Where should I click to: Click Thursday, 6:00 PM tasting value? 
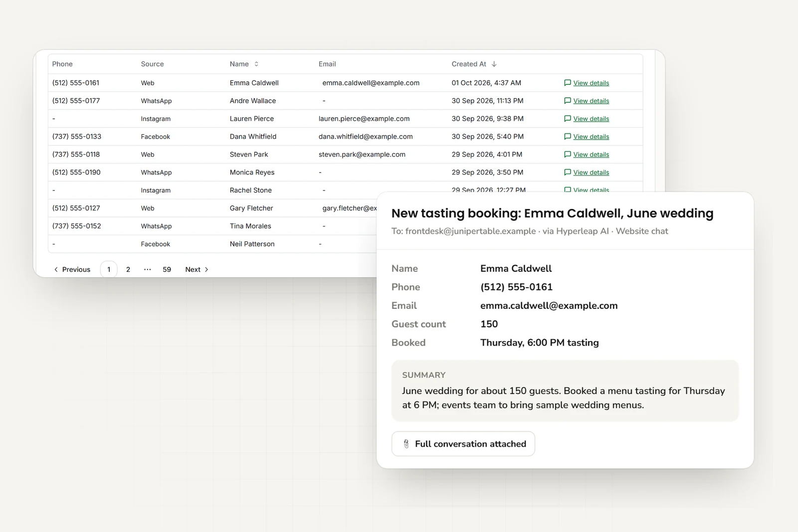(x=540, y=343)
